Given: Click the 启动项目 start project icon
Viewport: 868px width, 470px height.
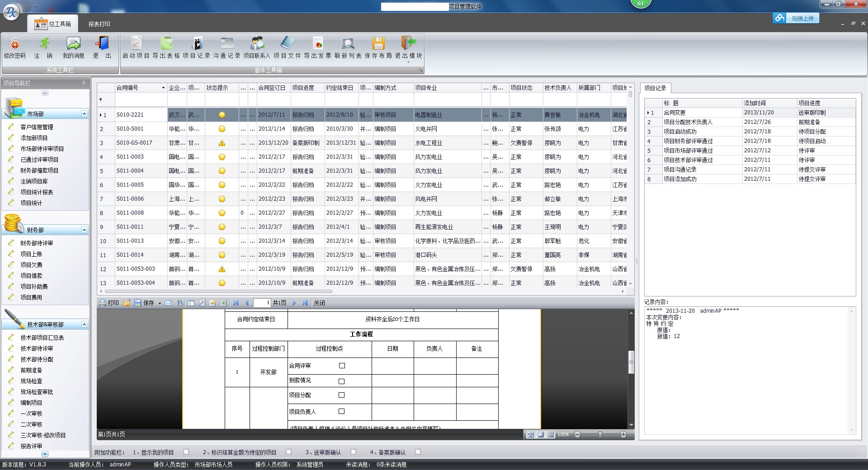Looking at the screenshot, I should (x=136, y=44).
